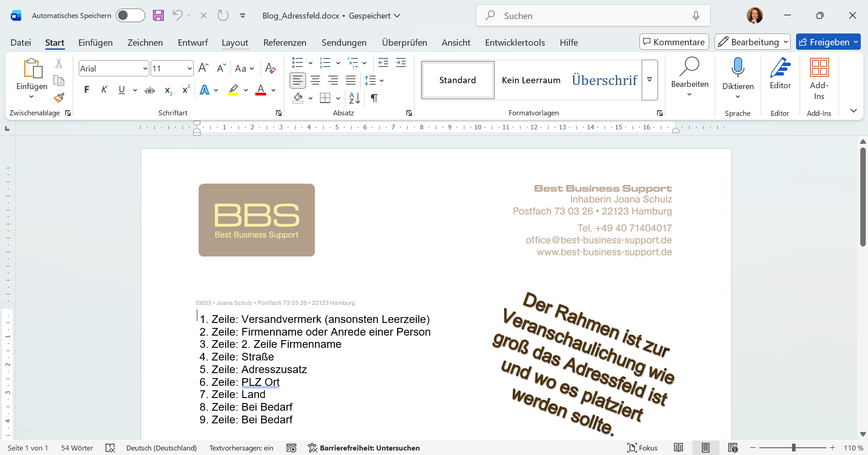Select the Format Painter brush icon
This screenshot has height=455, width=868.
pyautogui.click(x=59, y=97)
